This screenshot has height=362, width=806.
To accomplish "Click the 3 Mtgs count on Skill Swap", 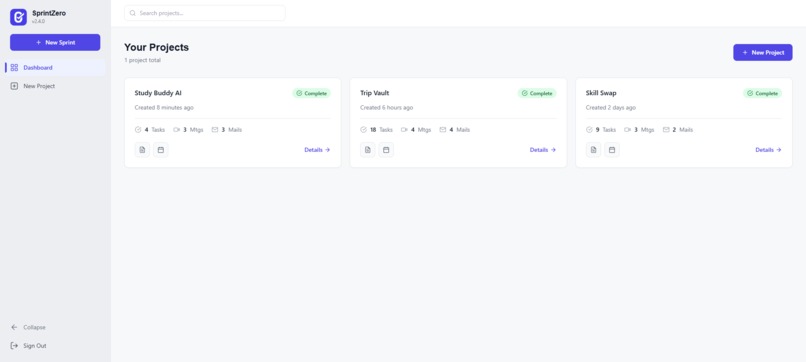I will point(639,130).
